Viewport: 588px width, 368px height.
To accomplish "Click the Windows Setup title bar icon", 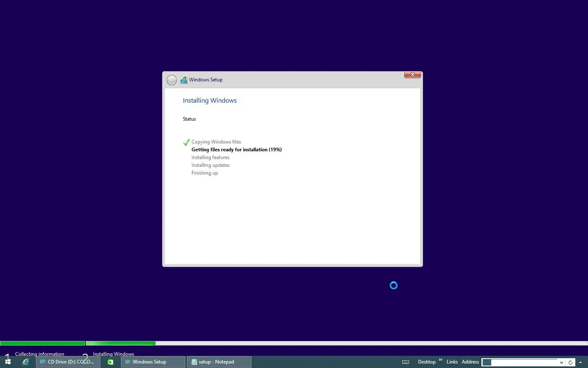I will (x=184, y=80).
